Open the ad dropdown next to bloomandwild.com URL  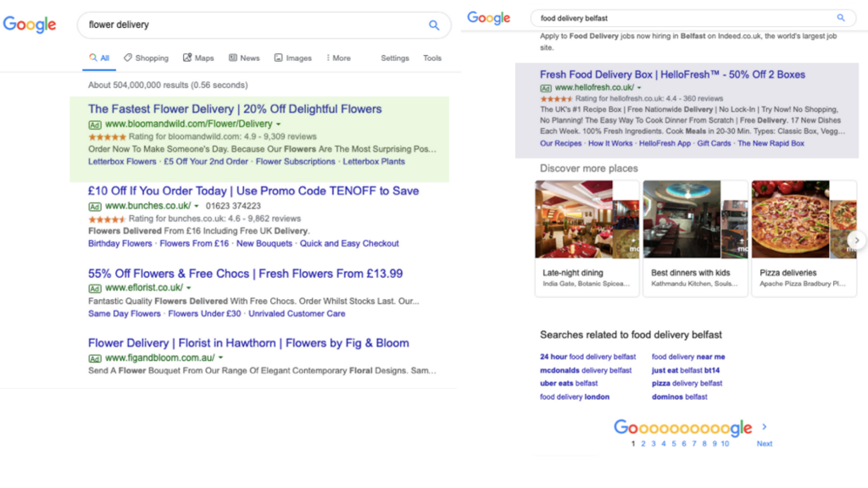coord(278,124)
